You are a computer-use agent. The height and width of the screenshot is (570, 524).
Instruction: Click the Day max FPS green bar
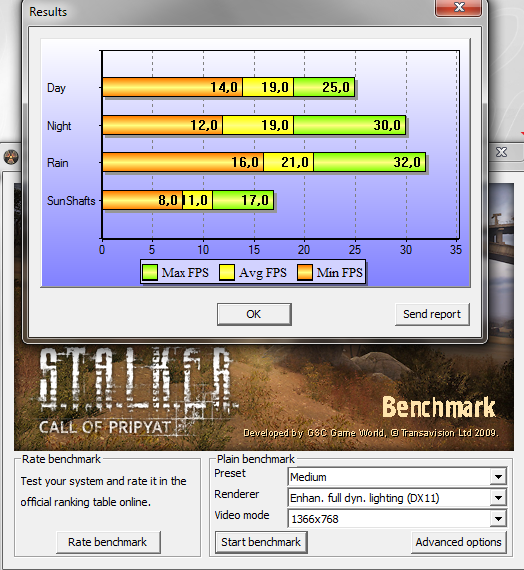(324, 87)
